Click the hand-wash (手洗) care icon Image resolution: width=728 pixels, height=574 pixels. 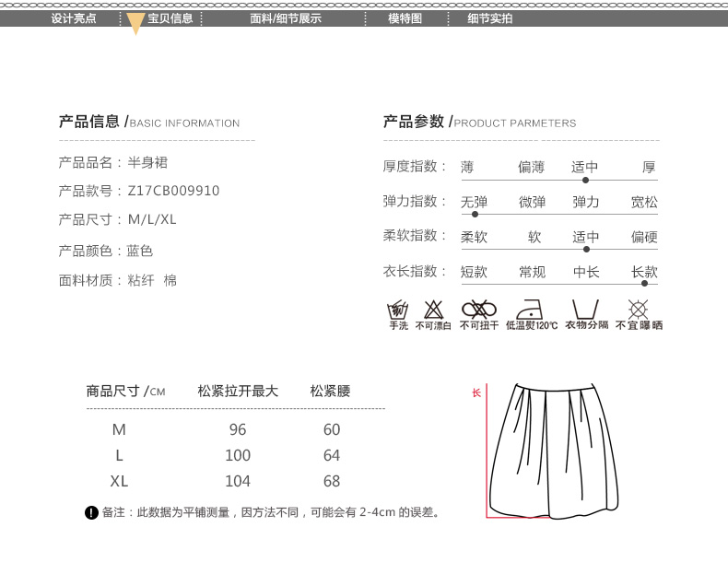(398, 315)
